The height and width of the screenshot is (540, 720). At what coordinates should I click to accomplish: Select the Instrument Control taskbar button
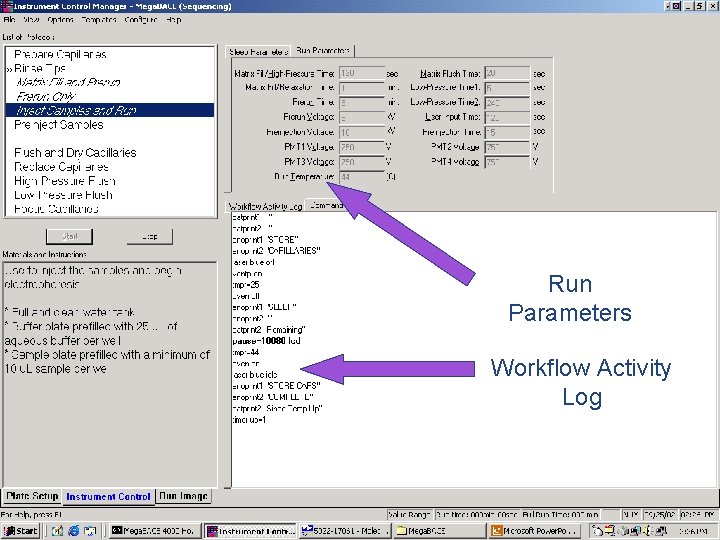[x=251, y=531]
